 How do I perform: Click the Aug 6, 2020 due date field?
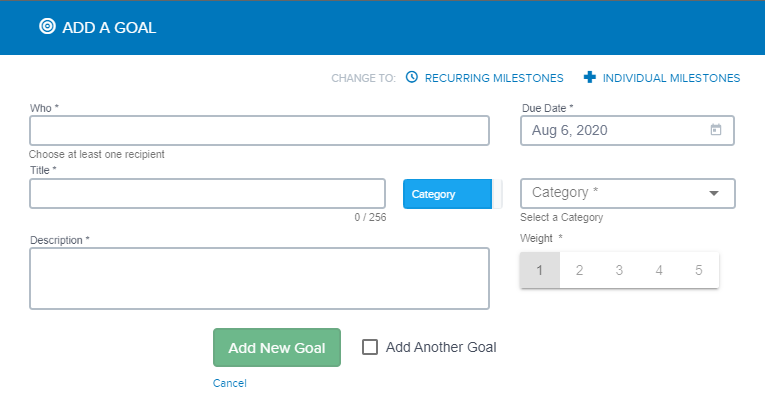pyautogui.click(x=627, y=130)
